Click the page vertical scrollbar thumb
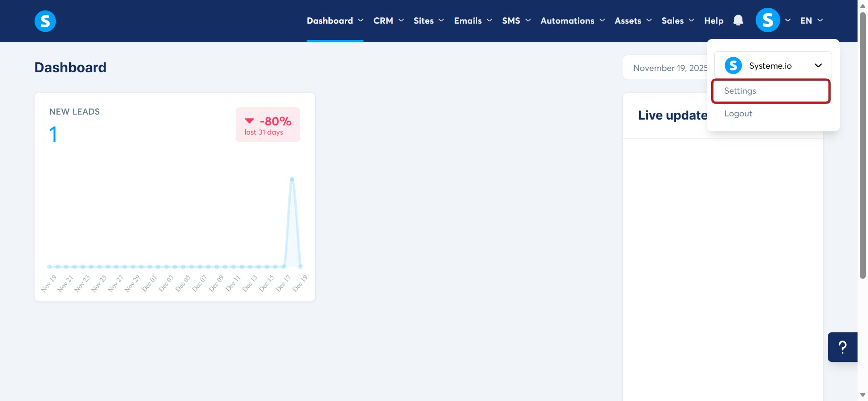The width and height of the screenshot is (868, 401). coord(863,145)
